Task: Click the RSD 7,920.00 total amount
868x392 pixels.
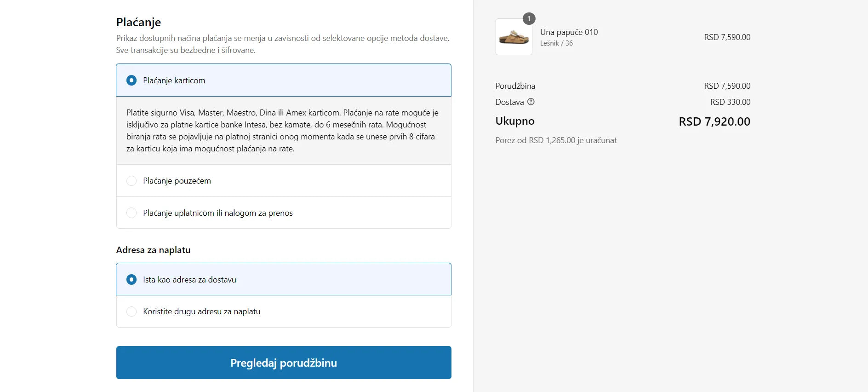Action: click(714, 121)
